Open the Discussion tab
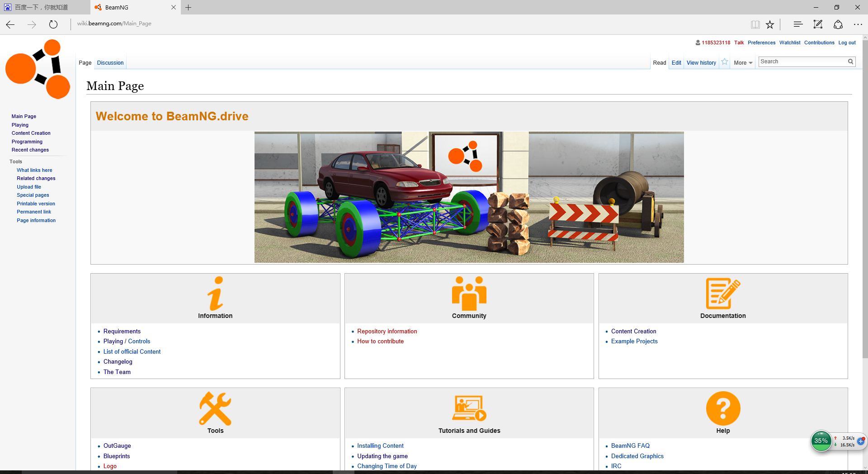 coord(110,63)
